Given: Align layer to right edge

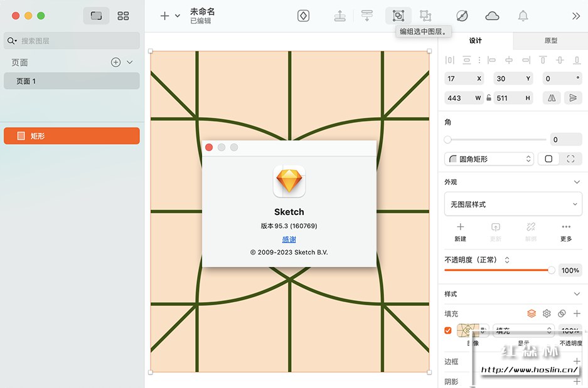Looking at the screenshot, I should 526,60.
